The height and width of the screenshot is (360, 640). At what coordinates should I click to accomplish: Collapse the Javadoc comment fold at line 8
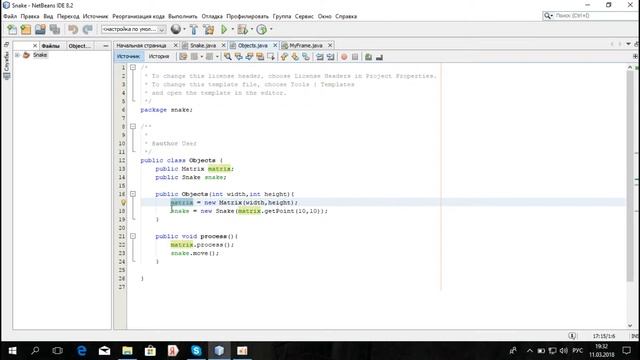(133, 127)
